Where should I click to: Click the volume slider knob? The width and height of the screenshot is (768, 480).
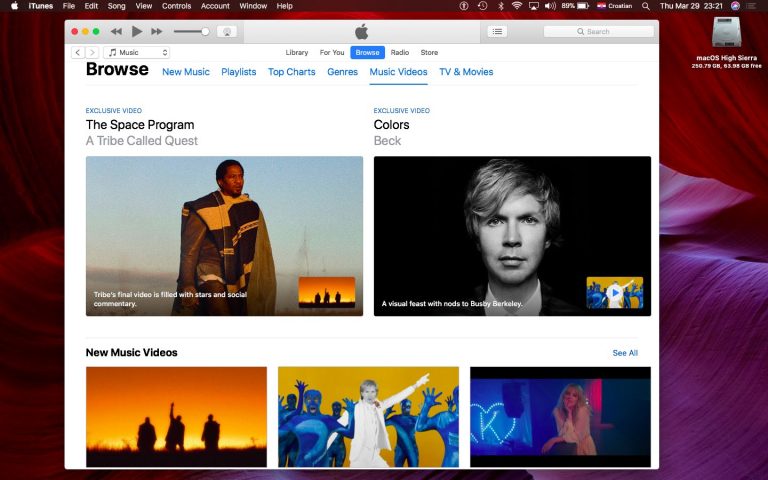(x=205, y=32)
